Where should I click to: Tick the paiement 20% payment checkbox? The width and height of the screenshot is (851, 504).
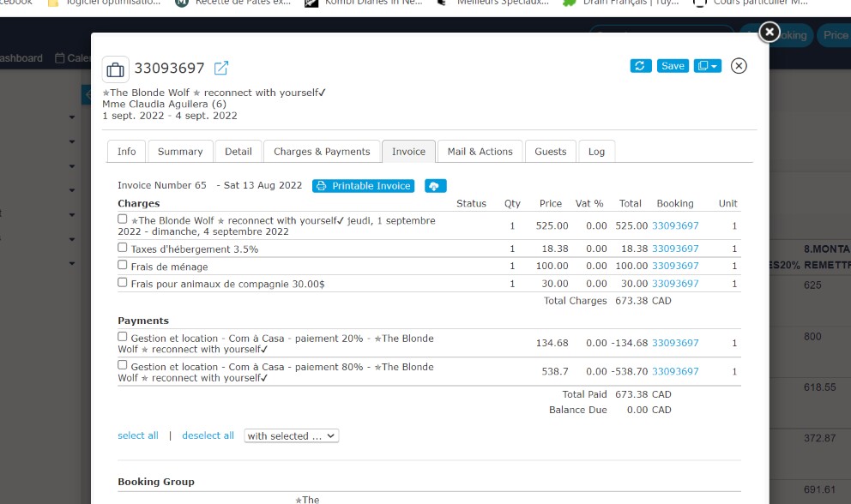tap(123, 337)
